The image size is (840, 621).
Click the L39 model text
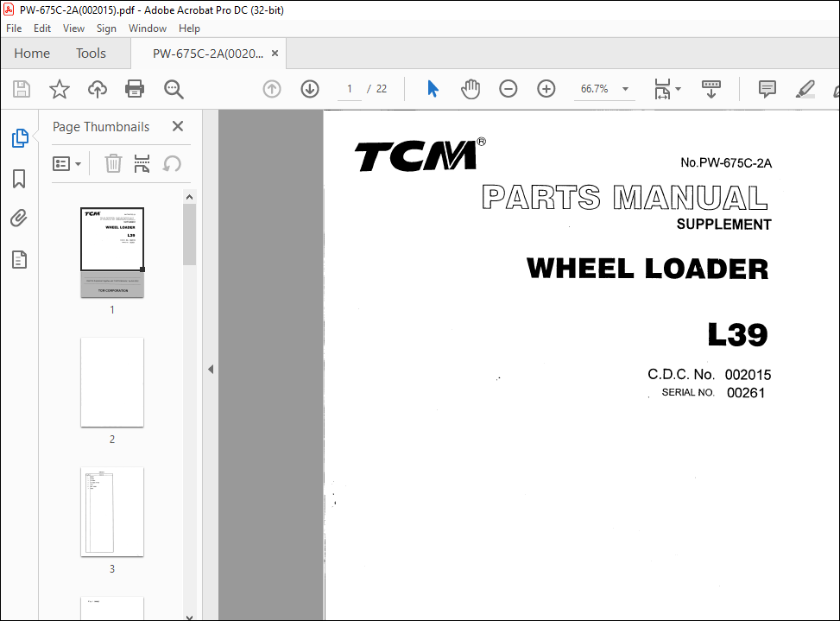[x=737, y=335]
